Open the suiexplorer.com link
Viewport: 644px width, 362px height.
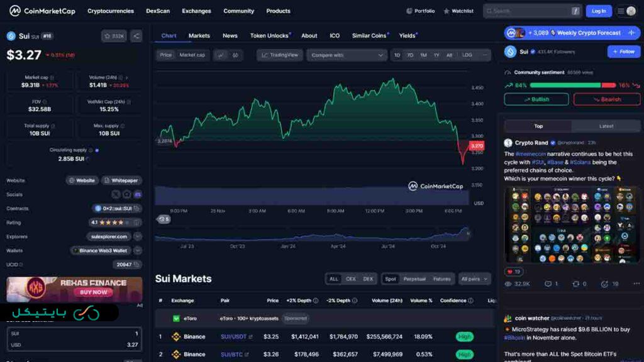tap(108, 236)
